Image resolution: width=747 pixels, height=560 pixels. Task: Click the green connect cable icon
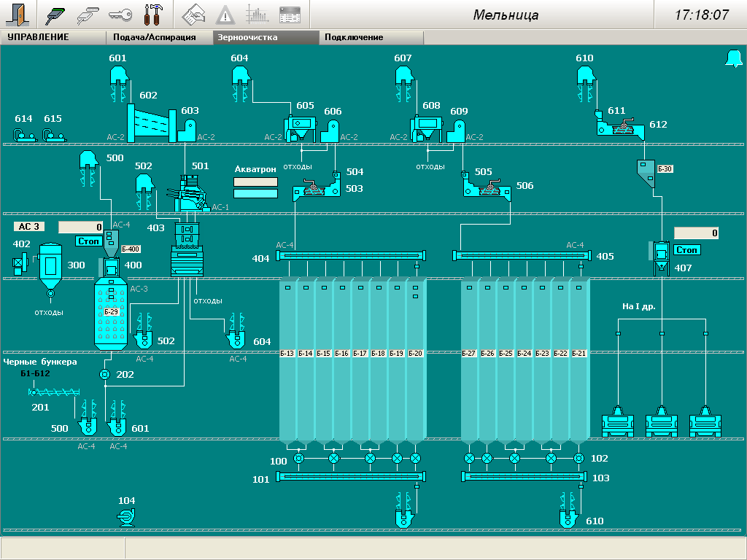click(55, 15)
